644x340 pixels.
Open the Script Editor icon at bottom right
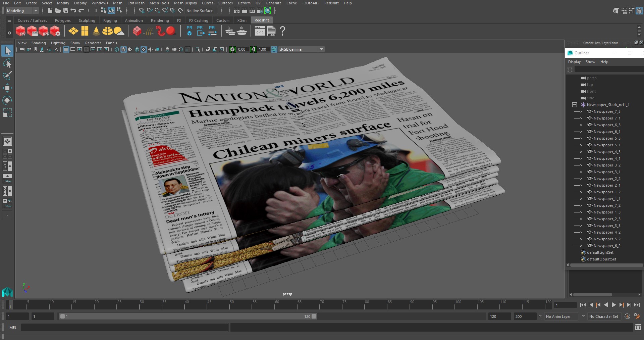[x=638, y=327]
